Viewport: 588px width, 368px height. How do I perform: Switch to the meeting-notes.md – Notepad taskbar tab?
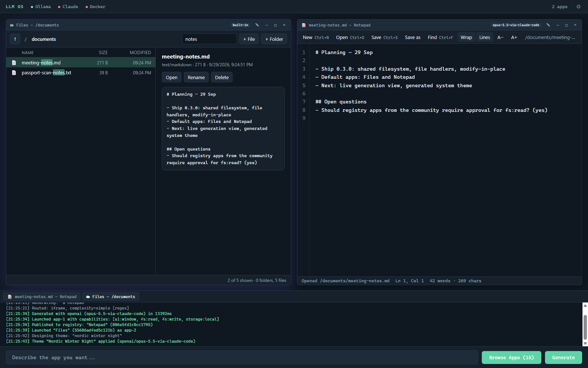pos(42,297)
